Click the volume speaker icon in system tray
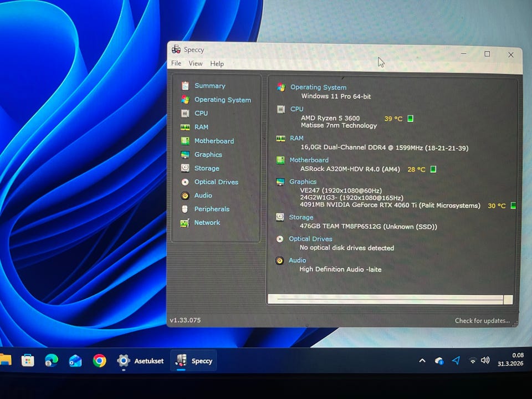Image resolution: width=532 pixels, height=399 pixels. point(485,360)
